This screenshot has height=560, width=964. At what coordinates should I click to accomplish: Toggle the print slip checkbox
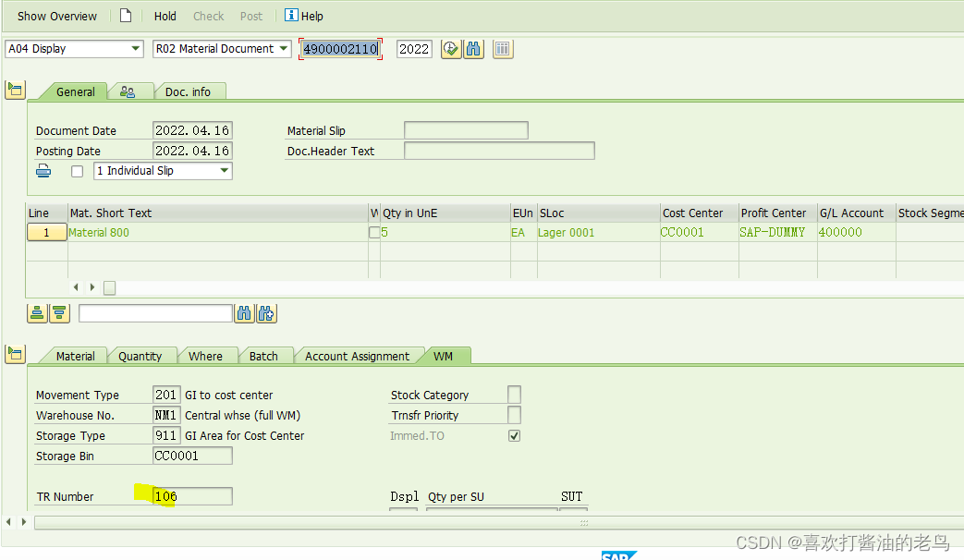(x=77, y=171)
